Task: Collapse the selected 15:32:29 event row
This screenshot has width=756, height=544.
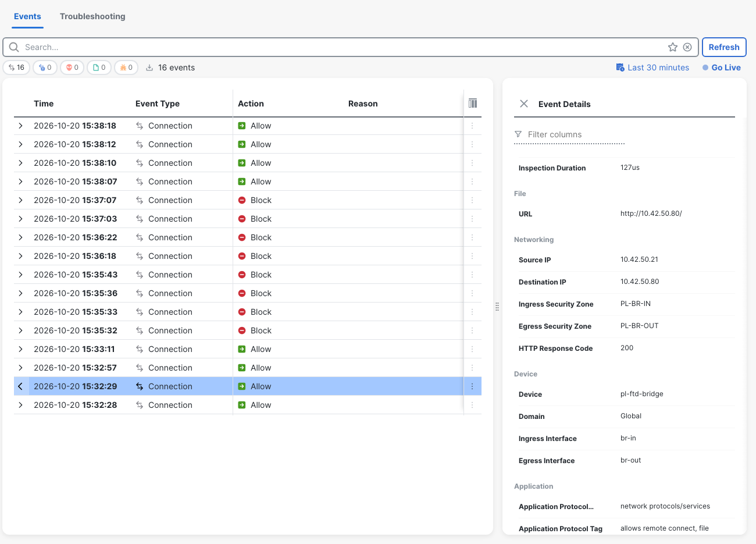Action: 20,386
